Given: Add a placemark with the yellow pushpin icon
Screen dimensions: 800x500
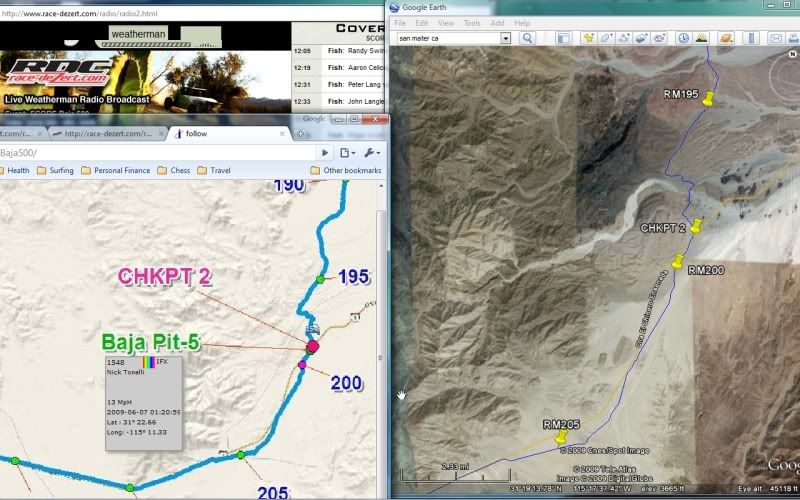Looking at the screenshot, I should pyautogui.click(x=589, y=38).
